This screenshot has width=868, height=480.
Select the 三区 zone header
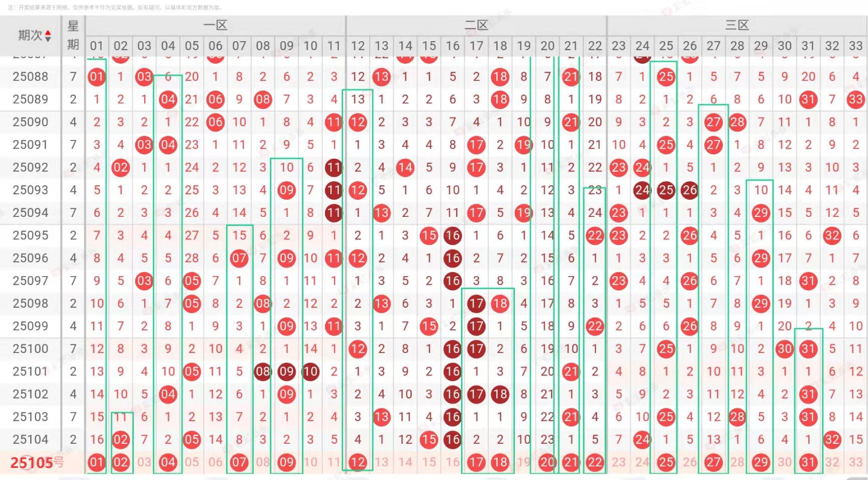point(737,25)
